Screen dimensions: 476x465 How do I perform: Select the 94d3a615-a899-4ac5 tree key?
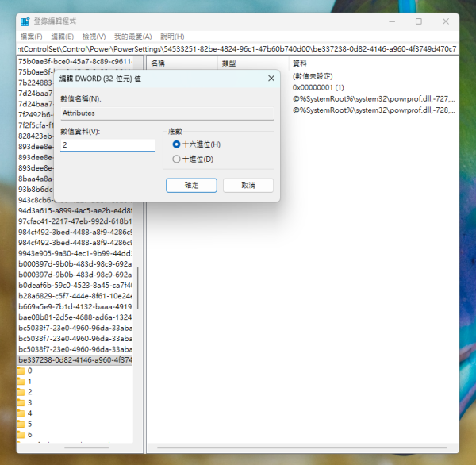click(x=75, y=210)
